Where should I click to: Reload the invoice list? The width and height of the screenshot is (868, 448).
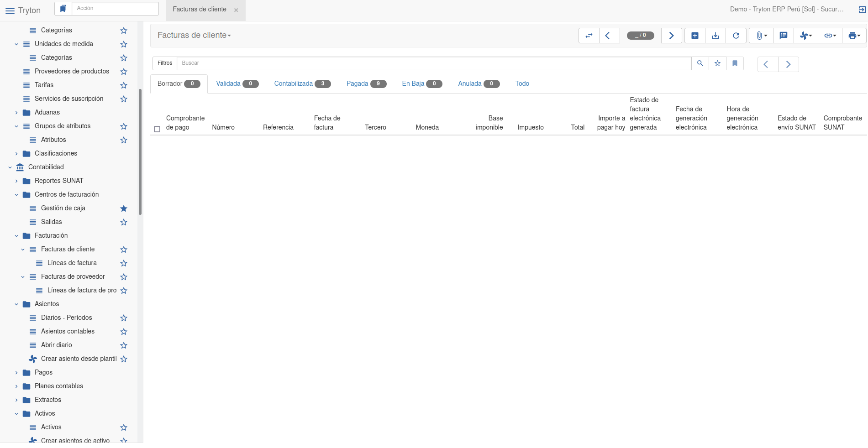736,36
